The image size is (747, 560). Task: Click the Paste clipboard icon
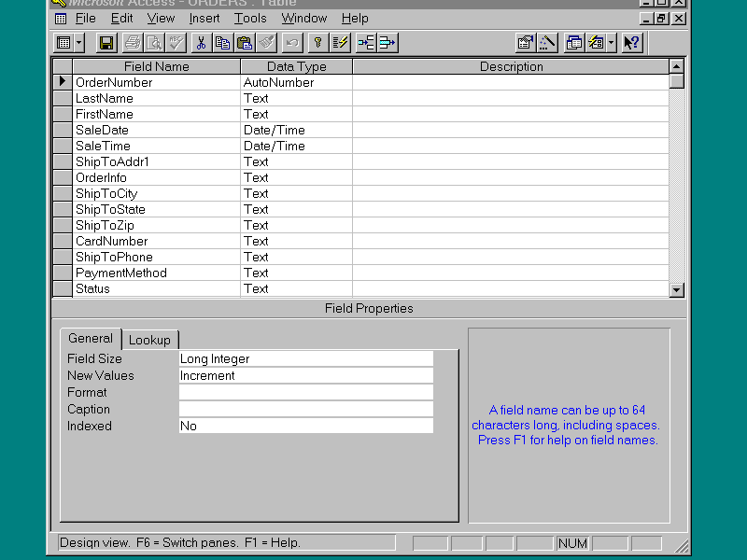tap(244, 43)
